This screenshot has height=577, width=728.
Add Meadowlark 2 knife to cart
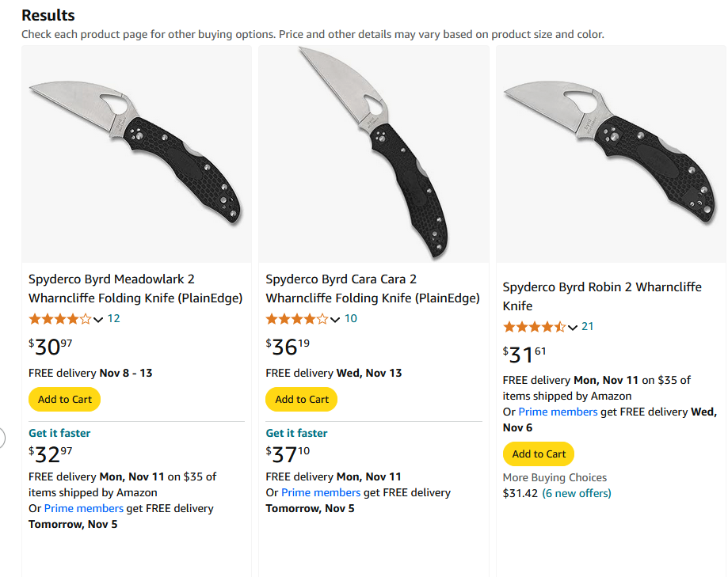[x=64, y=400]
